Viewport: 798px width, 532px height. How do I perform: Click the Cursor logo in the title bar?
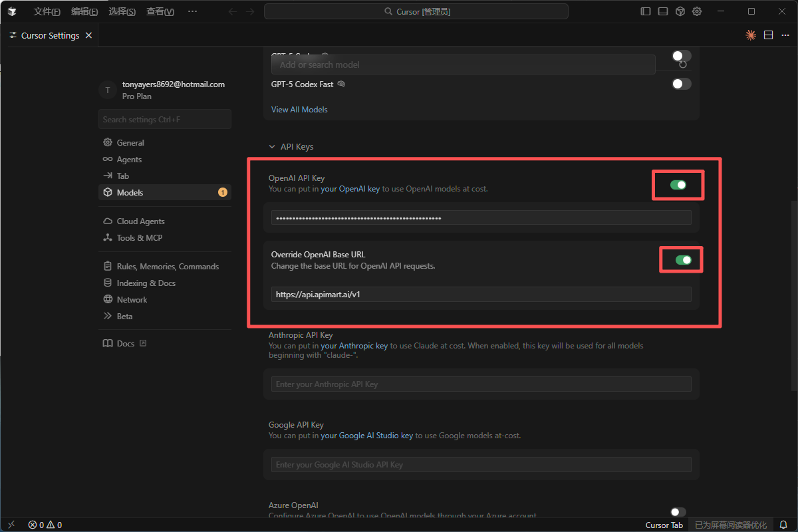pos(12,11)
